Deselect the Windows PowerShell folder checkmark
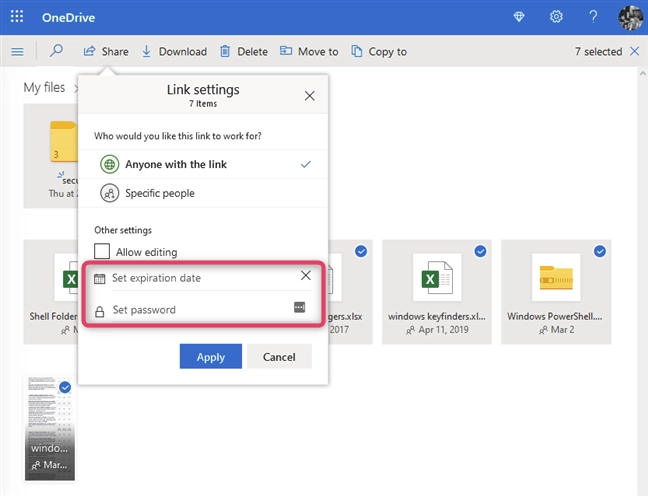 (x=600, y=251)
